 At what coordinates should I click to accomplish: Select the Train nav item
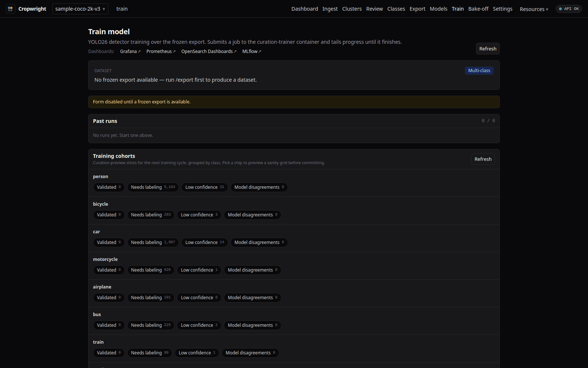[x=458, y=9]
